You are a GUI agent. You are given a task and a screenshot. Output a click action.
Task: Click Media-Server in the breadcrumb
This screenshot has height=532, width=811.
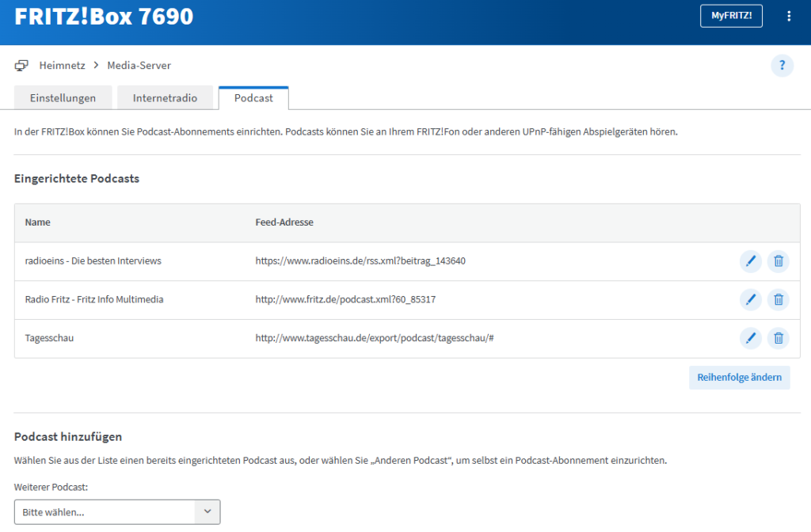tap(139, 66)
